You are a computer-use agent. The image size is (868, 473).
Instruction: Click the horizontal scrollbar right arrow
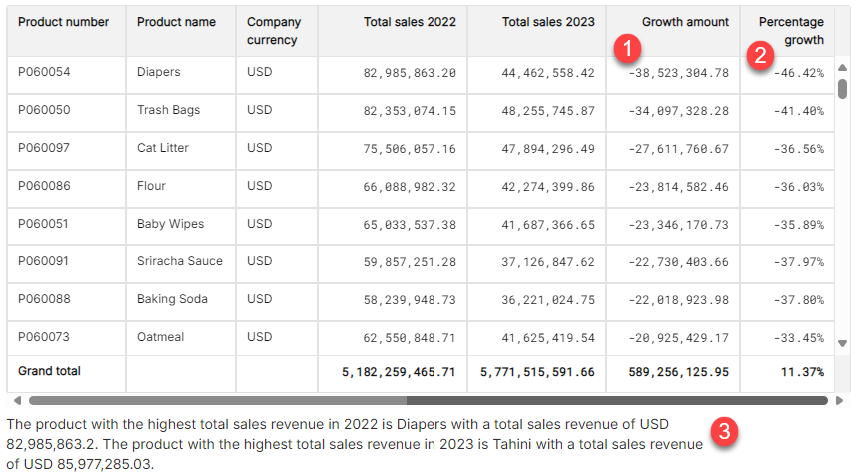(840, 401)
